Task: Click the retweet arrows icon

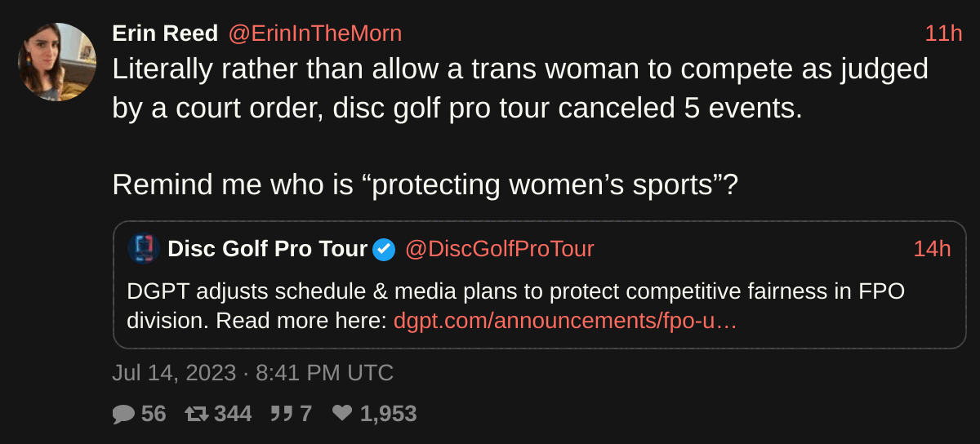Action: point(197,415)
